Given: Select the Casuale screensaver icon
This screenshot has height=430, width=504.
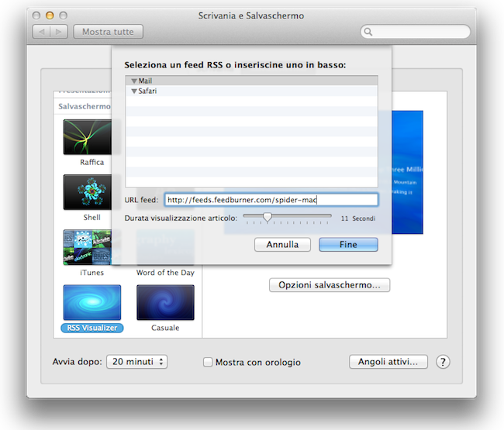Looking at the screenshot, I should [165, 302].
